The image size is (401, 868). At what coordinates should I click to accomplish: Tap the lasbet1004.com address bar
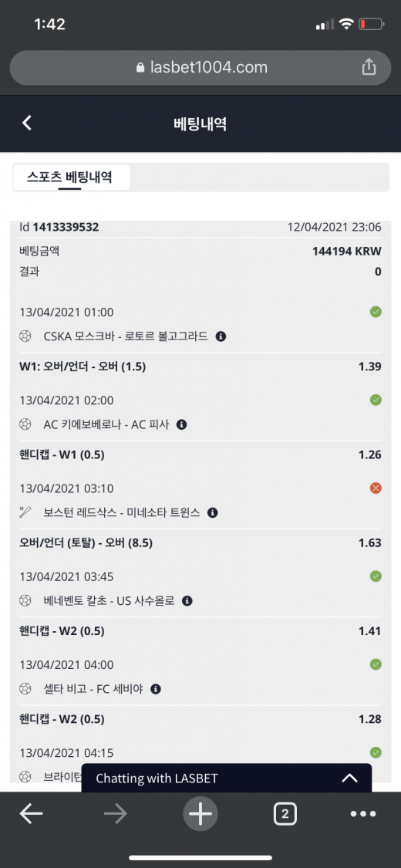click(200, 68)
